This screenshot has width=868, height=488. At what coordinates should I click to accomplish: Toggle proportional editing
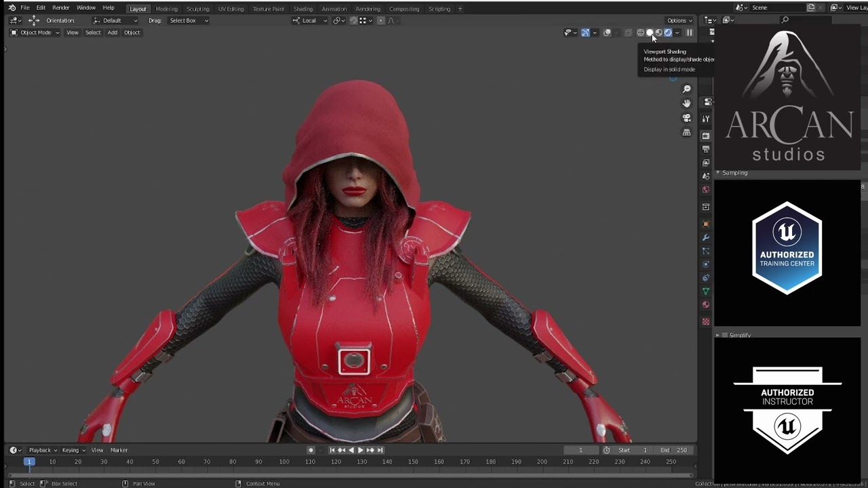tap(380, 20)
